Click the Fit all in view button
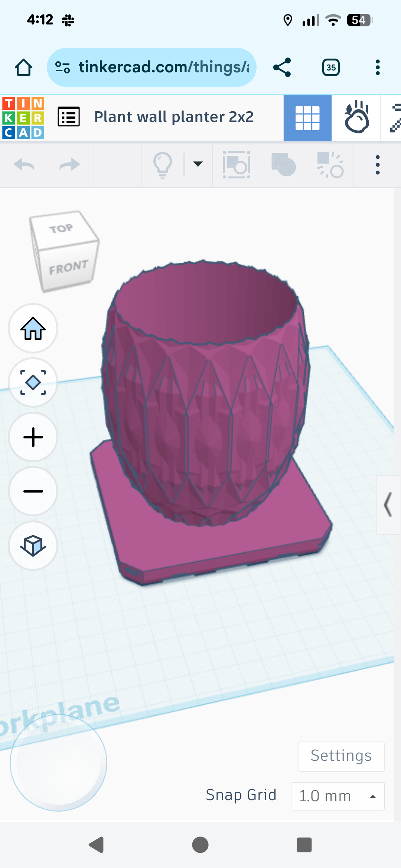The height and width of the screenshot is (868, 401). pyautogui.click(x=33, y=382)
